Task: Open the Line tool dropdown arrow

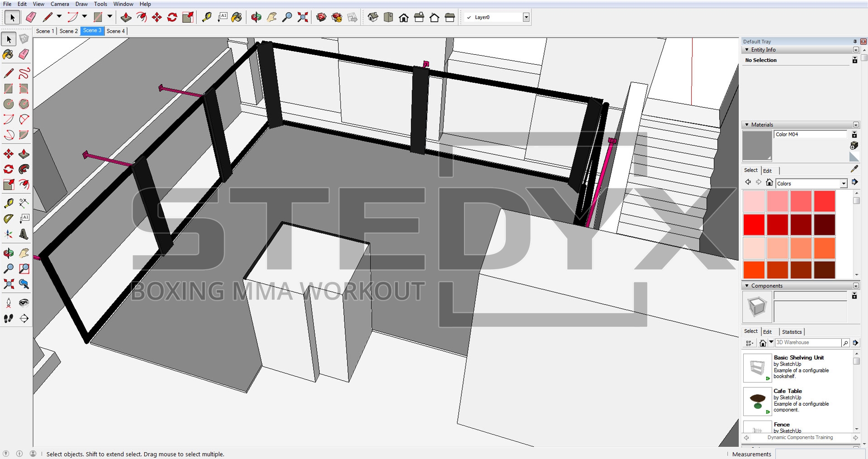Action: (59, 17)
